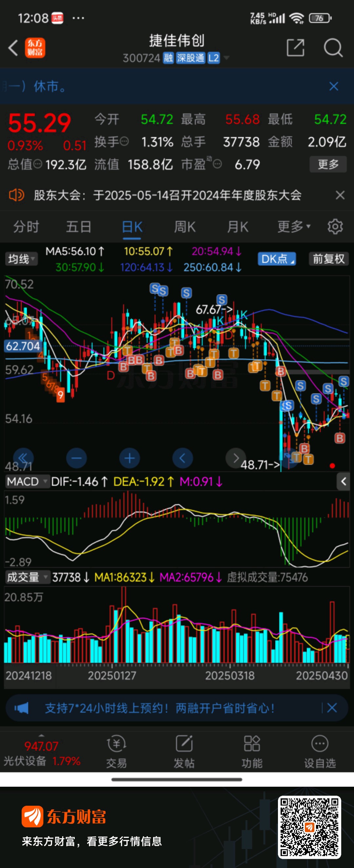Select the 月K monthly tab
The width and height of the screenshot is (354, 868).
pyautogui.click(x=238, y=227)
